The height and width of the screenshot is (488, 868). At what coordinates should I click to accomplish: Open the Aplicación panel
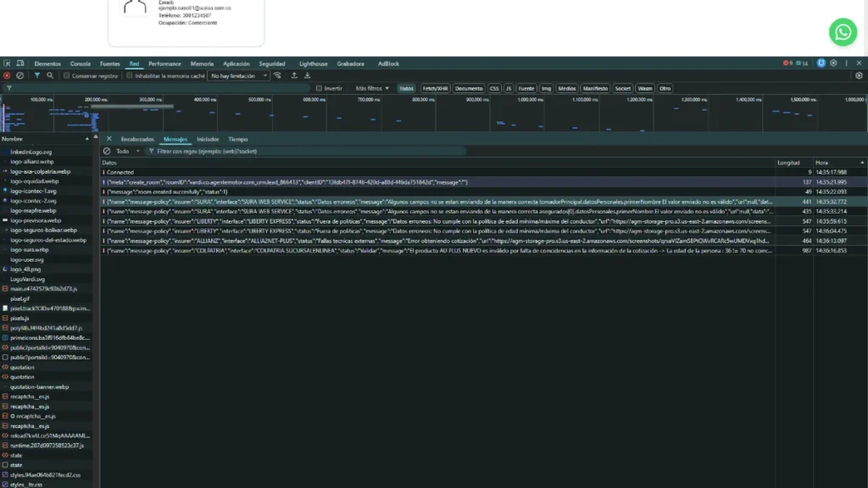[x=236, y=64]
